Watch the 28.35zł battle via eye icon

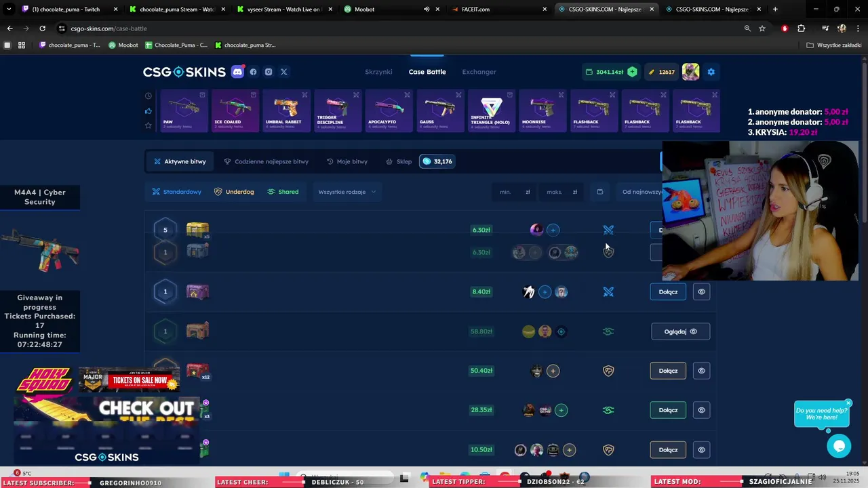click(702, 410)
